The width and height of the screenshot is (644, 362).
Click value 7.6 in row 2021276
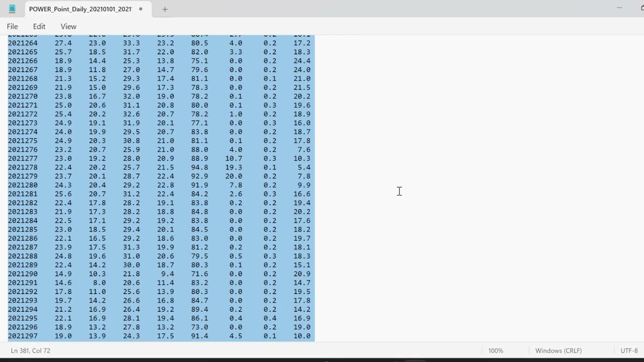point(304,149)
